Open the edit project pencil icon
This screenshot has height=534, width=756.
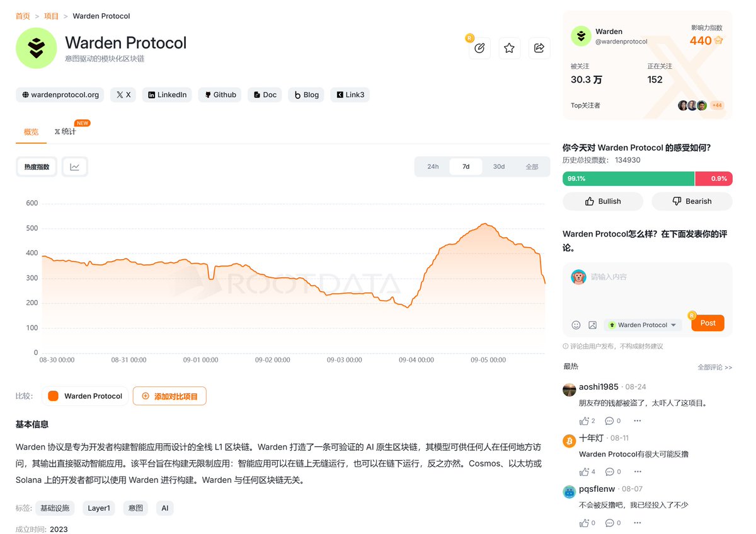pos(479,48)
